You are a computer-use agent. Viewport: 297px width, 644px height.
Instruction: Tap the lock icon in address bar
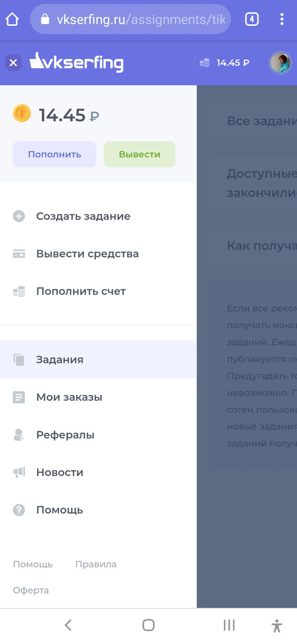(x=44, y=20)
